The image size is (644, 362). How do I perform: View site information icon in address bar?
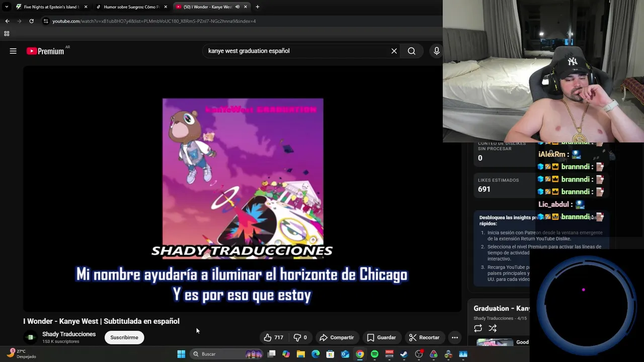click(46, 21)
